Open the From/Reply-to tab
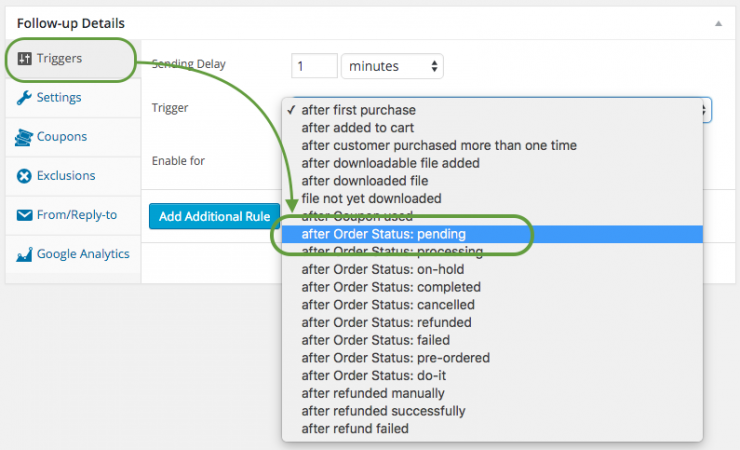This screenshot has height=450, width=740. 73,215
